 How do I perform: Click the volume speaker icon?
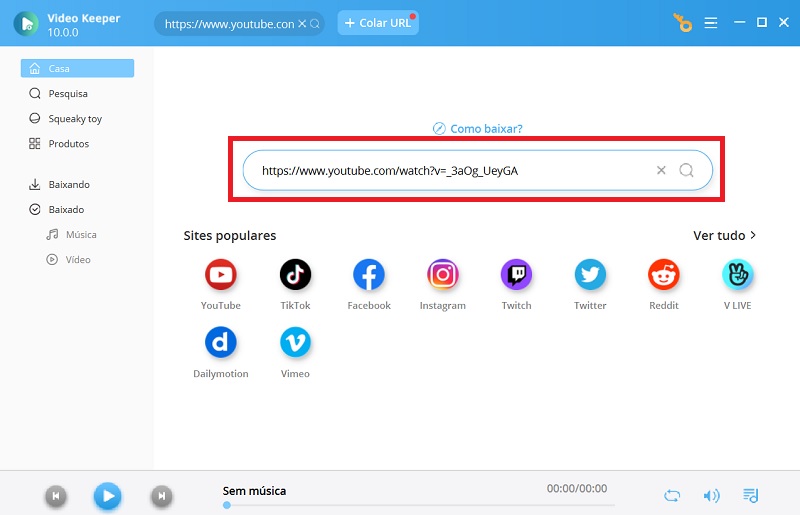[711, 496]
